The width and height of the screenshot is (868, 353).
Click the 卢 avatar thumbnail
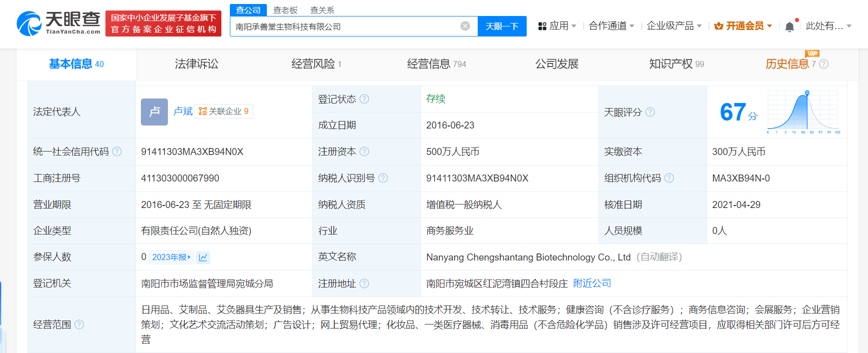[154, 111]
